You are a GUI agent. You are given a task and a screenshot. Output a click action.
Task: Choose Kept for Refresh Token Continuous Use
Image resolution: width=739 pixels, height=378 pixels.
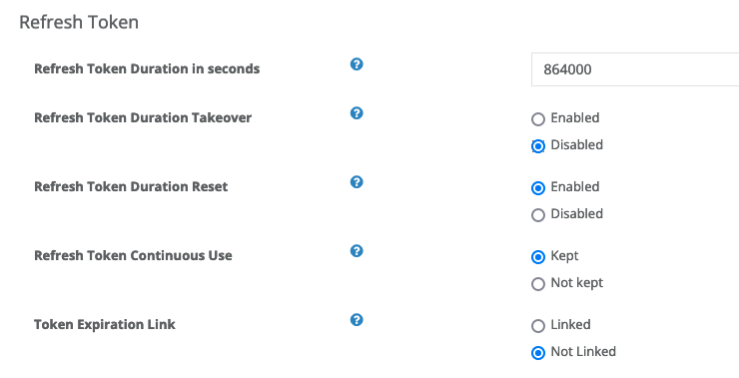pos(538,257)
